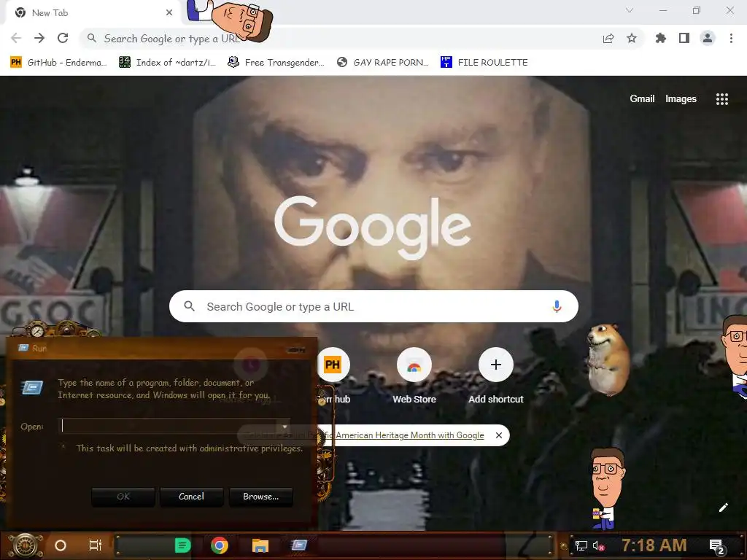747x560 pixels.
Task: Click the pencil Customize Chrome icon
Action: point(723,507)
